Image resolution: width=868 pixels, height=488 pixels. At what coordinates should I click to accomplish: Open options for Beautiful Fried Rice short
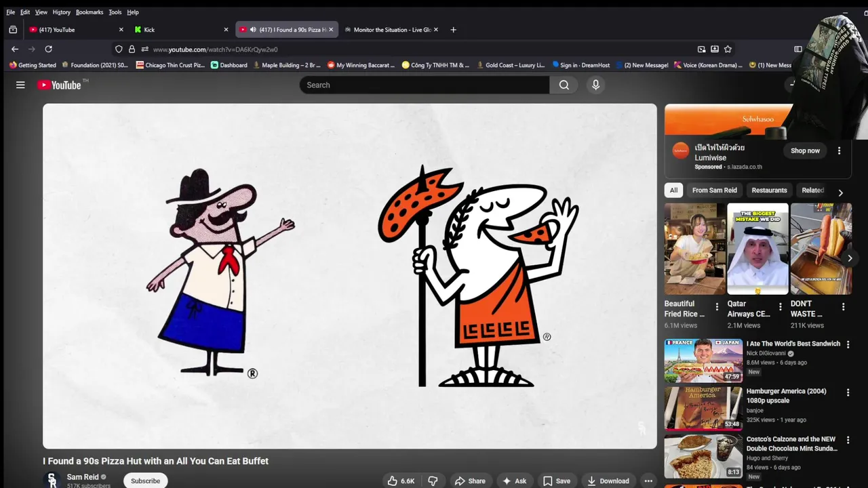coord(717,307)
